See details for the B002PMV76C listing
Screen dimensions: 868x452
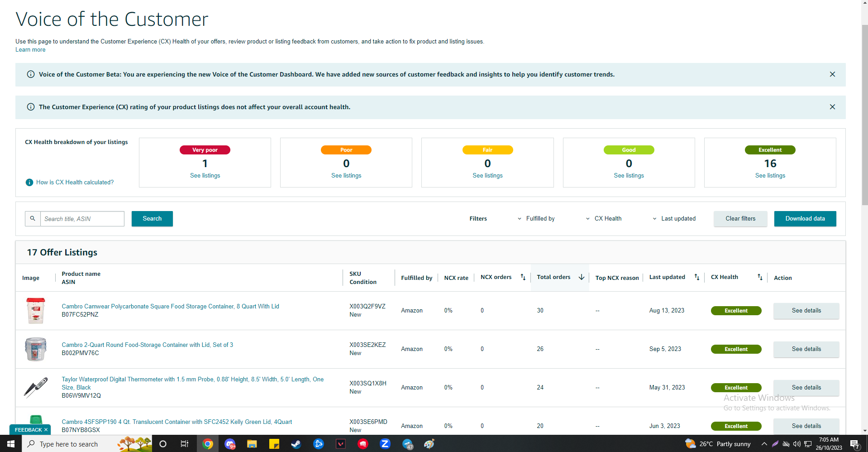(x=806, y=349)
